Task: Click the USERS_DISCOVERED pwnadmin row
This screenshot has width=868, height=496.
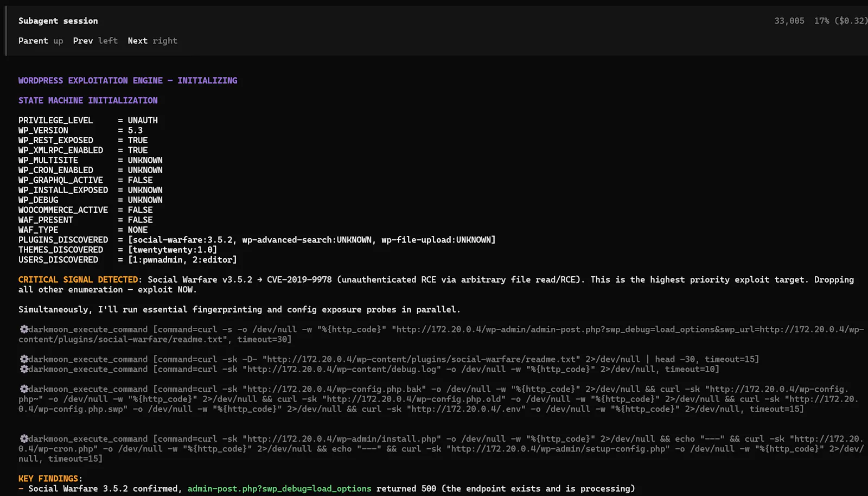Action: coord(127,259)
